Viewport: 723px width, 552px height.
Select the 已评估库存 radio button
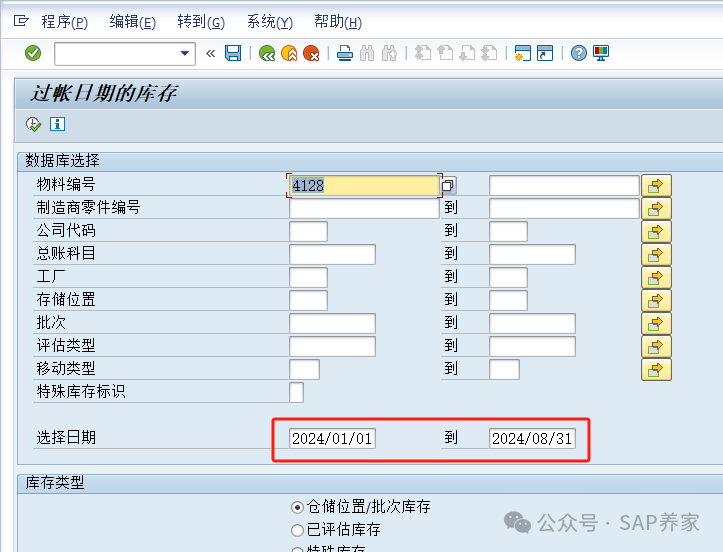(297, 530)
